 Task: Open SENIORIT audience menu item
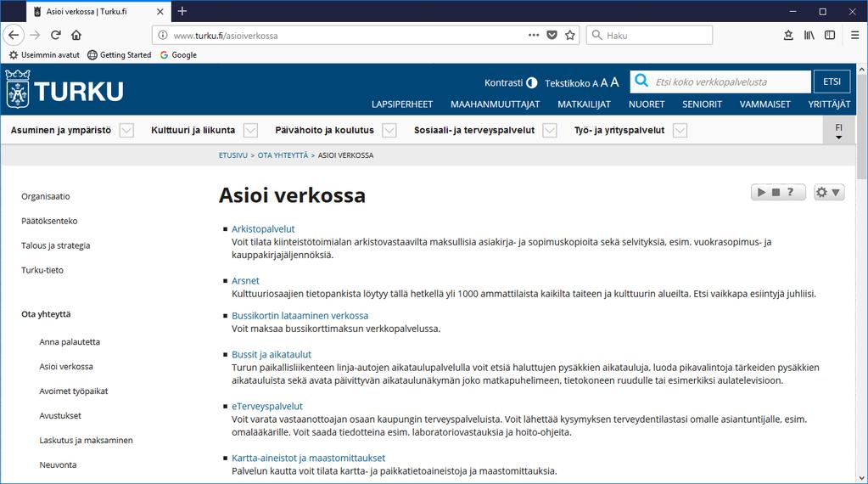(x=702, y=104)
